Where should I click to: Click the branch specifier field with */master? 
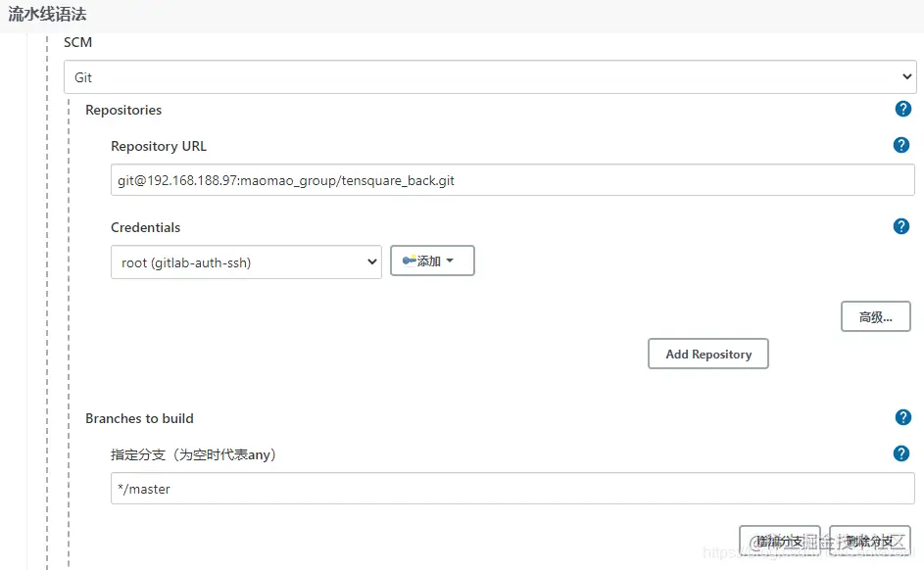(512, 489)
